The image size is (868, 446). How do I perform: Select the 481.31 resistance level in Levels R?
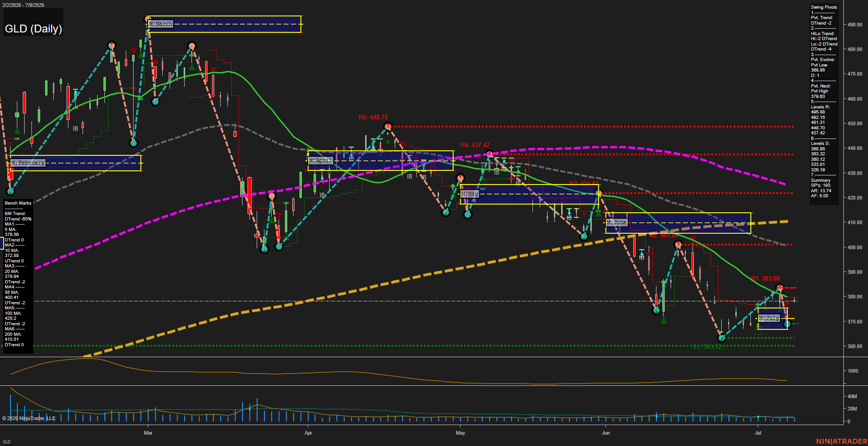point(818,123)
